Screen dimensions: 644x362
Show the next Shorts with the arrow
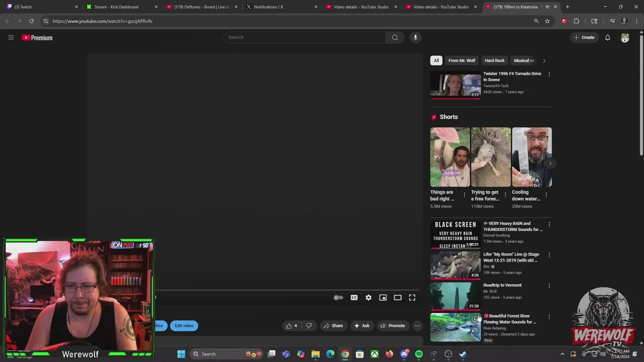tap(550, 163)
